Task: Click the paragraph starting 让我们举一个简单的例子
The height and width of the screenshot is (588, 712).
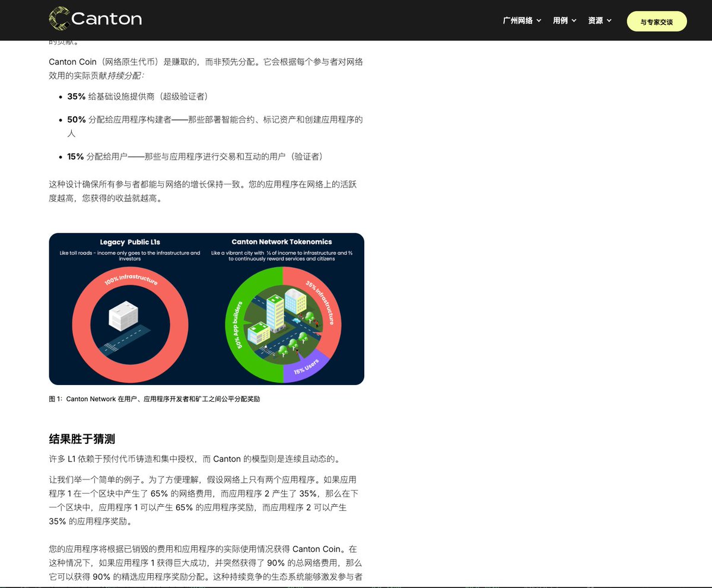Action: 202,500
